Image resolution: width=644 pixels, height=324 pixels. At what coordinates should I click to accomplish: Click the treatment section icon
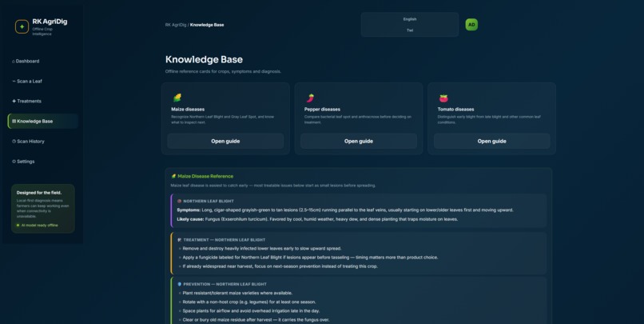tap(179, 240)
